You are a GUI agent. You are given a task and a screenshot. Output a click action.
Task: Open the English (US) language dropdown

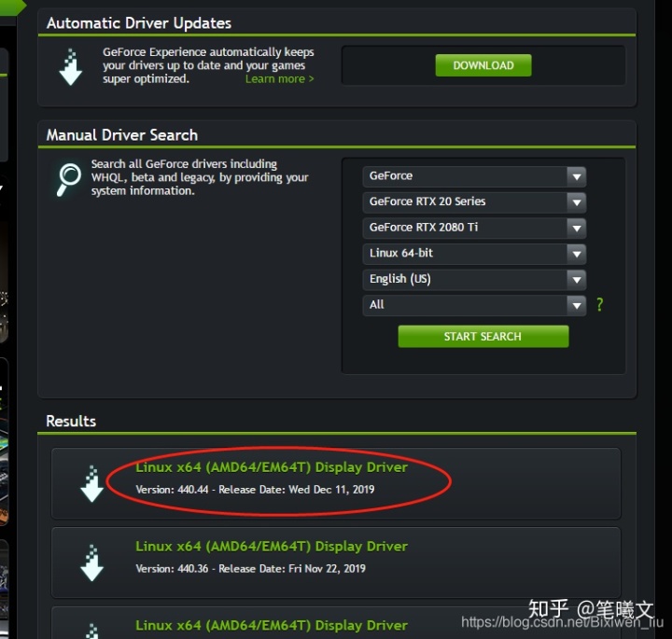pyautogui.click(x=474, y=279)
